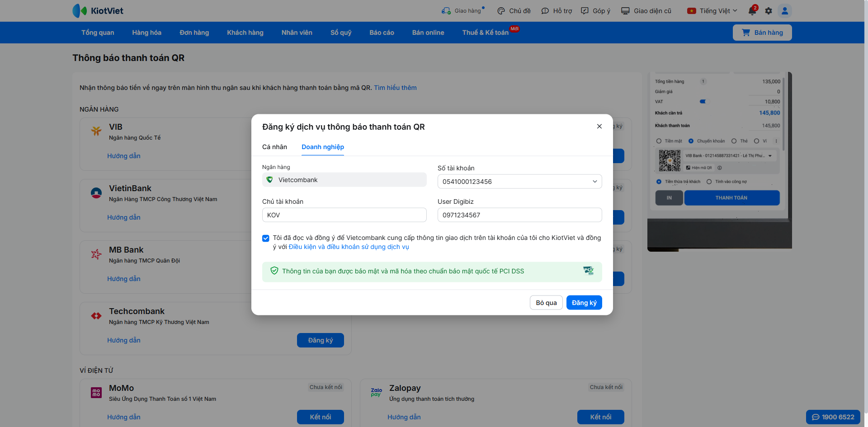The height and width of the screenshot is (427, 868).
Task: Switch to the Cá nhân tab
Action: point(274,147)
